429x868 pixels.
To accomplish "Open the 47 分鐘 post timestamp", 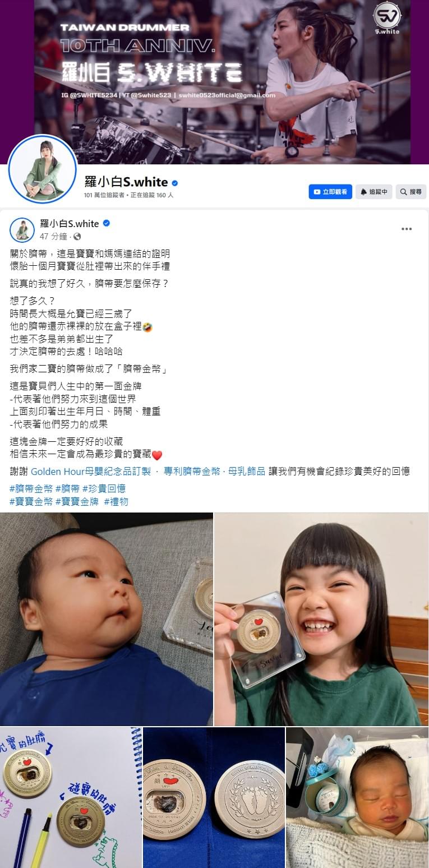I will (x=53, y=237).
